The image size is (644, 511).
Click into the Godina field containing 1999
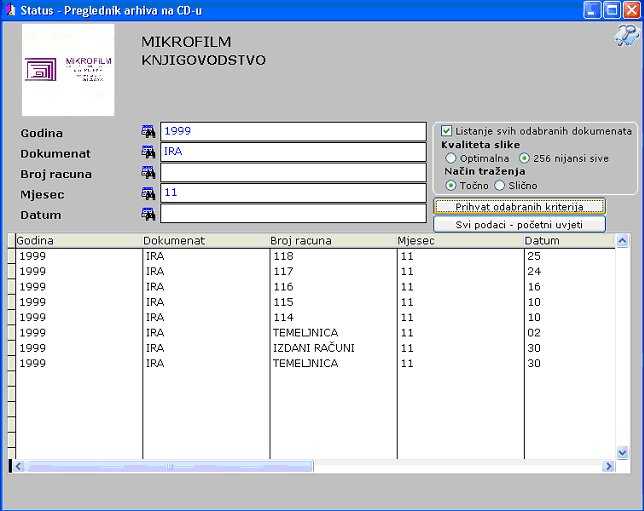(x=293, y=131)
